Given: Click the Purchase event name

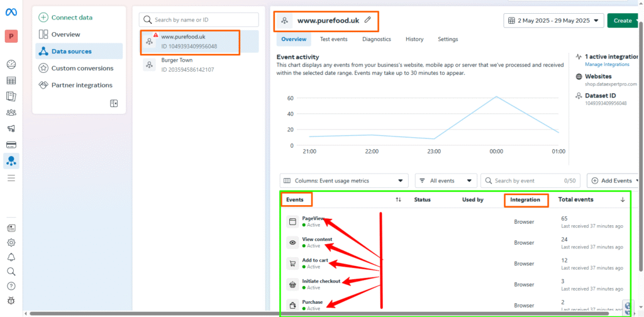Looking at the screenshot, I should [312, 302].
